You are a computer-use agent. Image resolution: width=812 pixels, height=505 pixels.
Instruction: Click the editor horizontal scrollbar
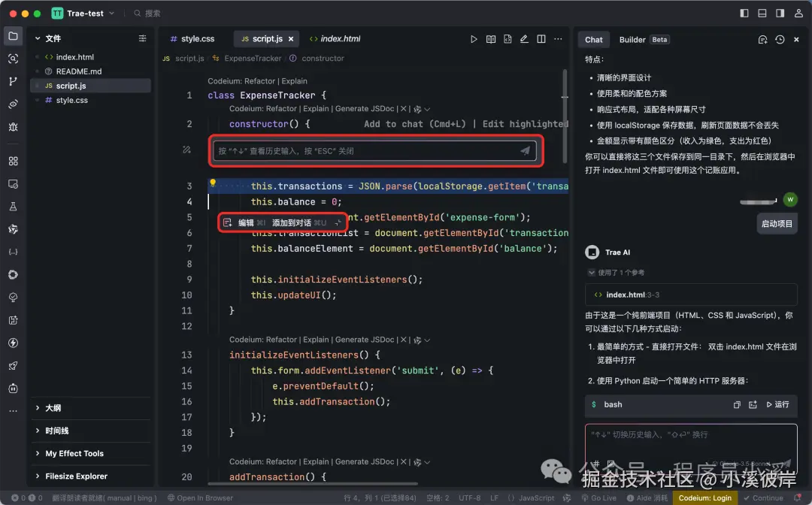313,484
